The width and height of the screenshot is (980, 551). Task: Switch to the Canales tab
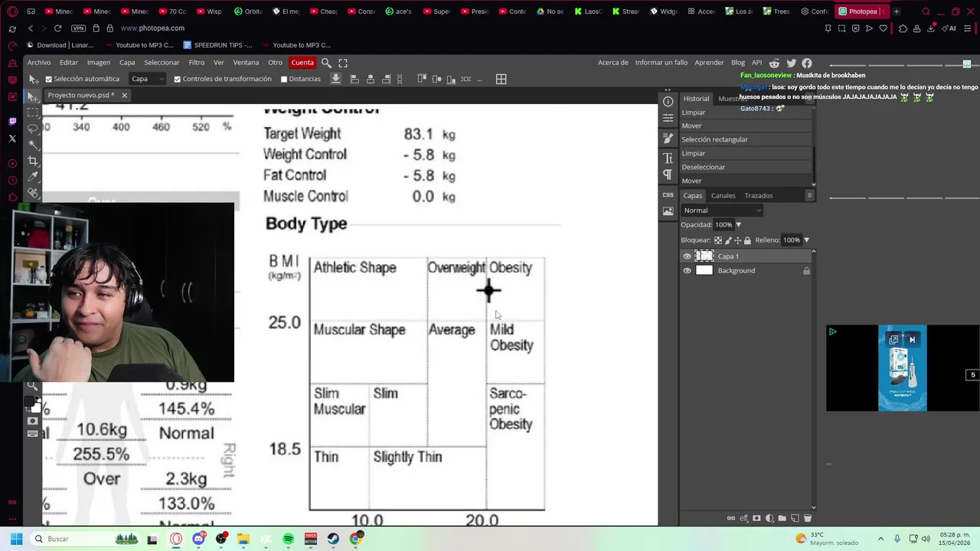tap(723, 195)
